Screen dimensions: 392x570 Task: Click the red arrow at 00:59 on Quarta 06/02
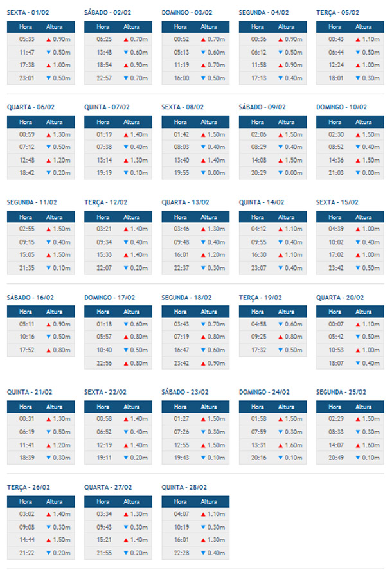pyautogui.click(x=48, y=134)
